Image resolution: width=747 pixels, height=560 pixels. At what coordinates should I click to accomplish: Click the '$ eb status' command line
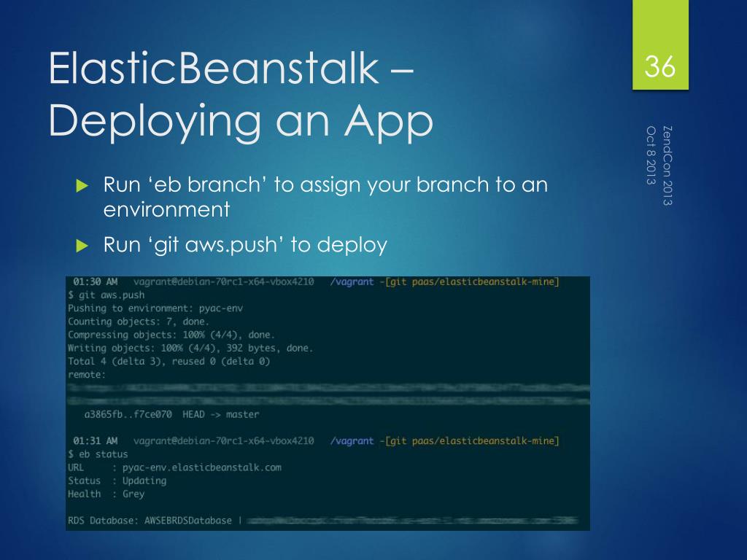(x=98, y=454)
